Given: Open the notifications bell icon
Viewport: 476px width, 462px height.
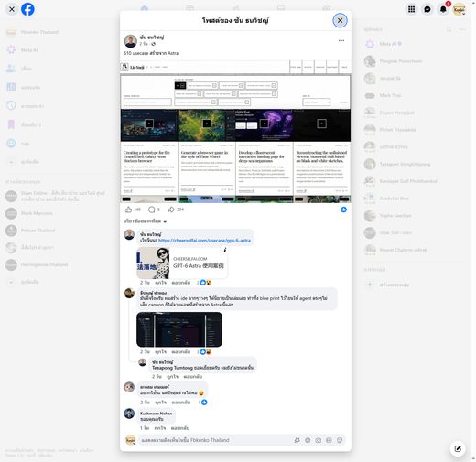Looking at the screenshot, I should (443, 9).
